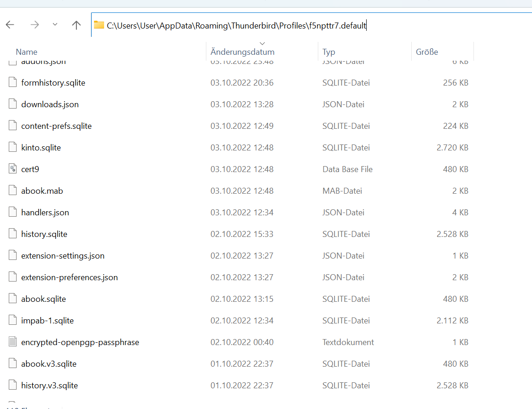This screenshot has height=409, width=532.
Task: Click the file name handlers.json
Action: [x=45, y=213]
